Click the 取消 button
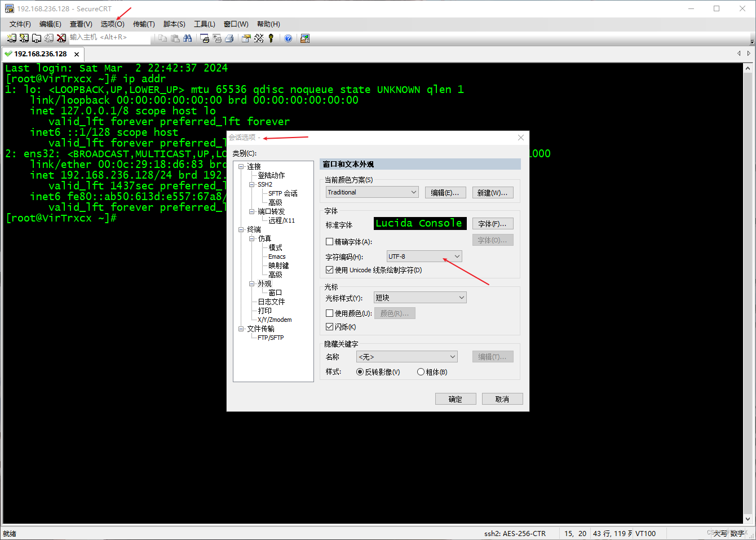Image resolution: width=756 pixels, height=540 pixels. click(502, 399)
